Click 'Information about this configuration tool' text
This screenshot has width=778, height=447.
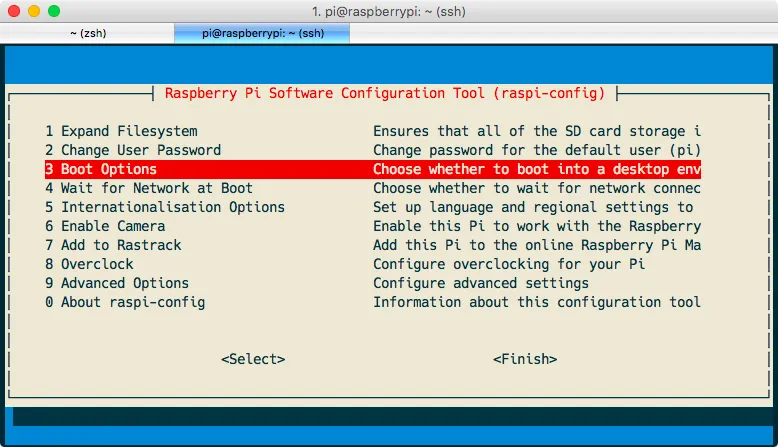pyautogui.click(x=537, y=302)
